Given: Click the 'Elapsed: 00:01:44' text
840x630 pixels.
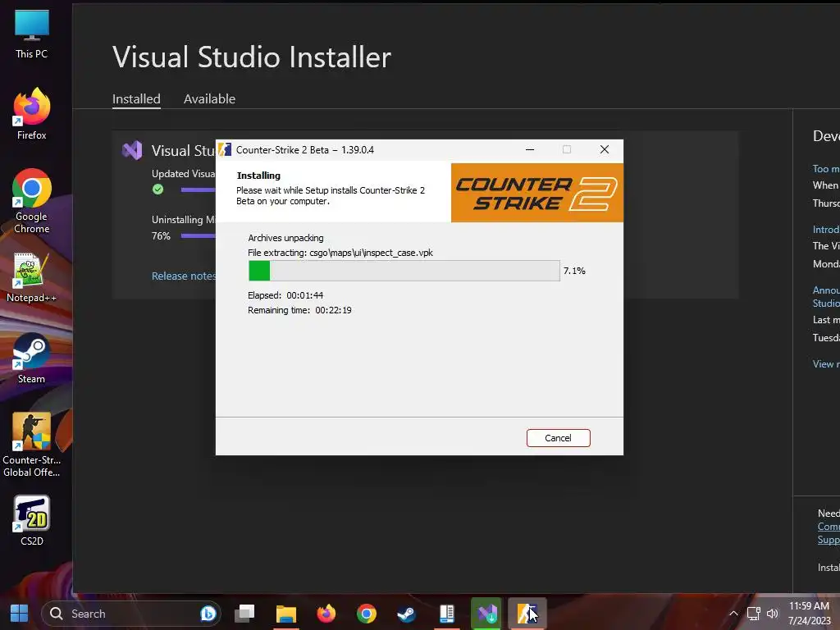Looking at the screenshot, I should click(285, 295).
